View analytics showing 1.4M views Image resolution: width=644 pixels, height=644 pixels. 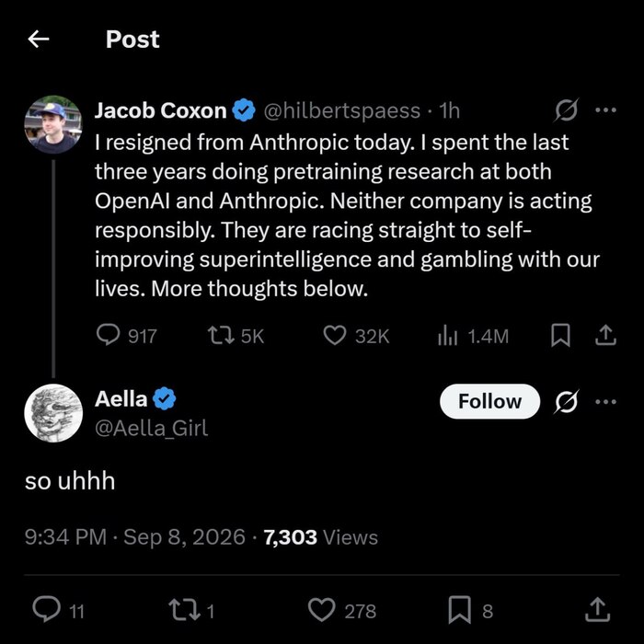pyautogui.click(x=473, y=336)
